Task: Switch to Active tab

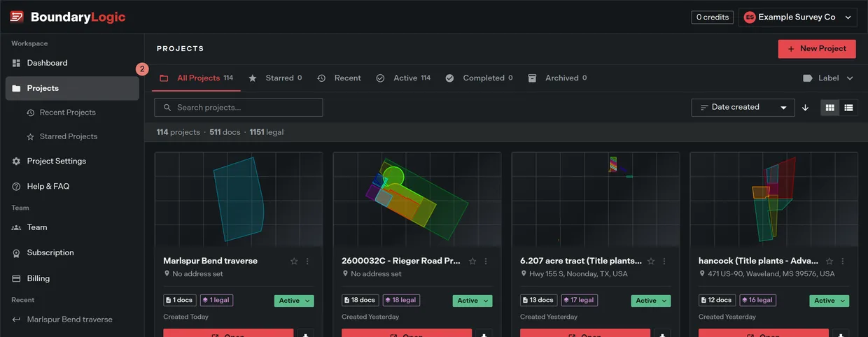Action: pos(403,78)
